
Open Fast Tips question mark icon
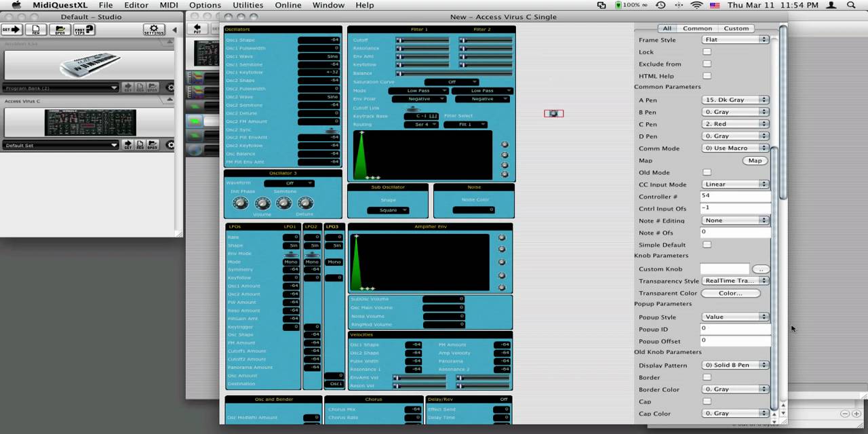85,30
